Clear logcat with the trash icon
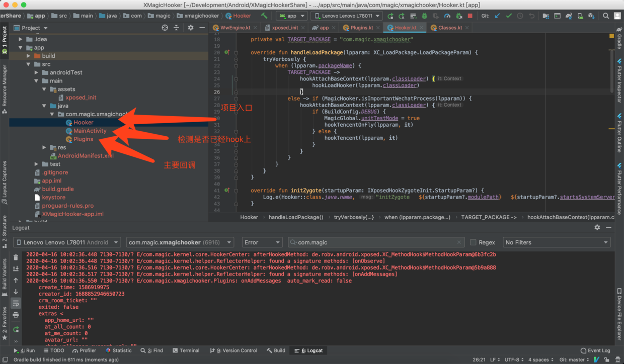Image resolution: width=624 pixels, height=364 pixels. [x=16, y=257]
